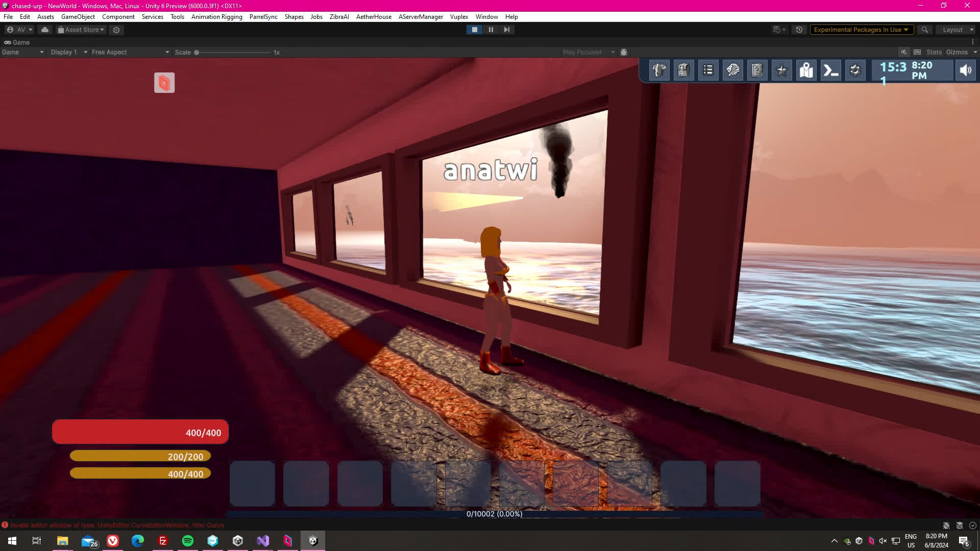Viewport: 980px width, 551px height.
Task: Open the quest book question mark icon
Action: pos(757,70)
